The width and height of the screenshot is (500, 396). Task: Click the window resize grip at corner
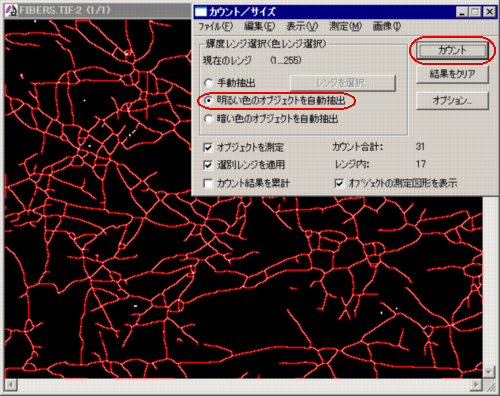[490, 386]
